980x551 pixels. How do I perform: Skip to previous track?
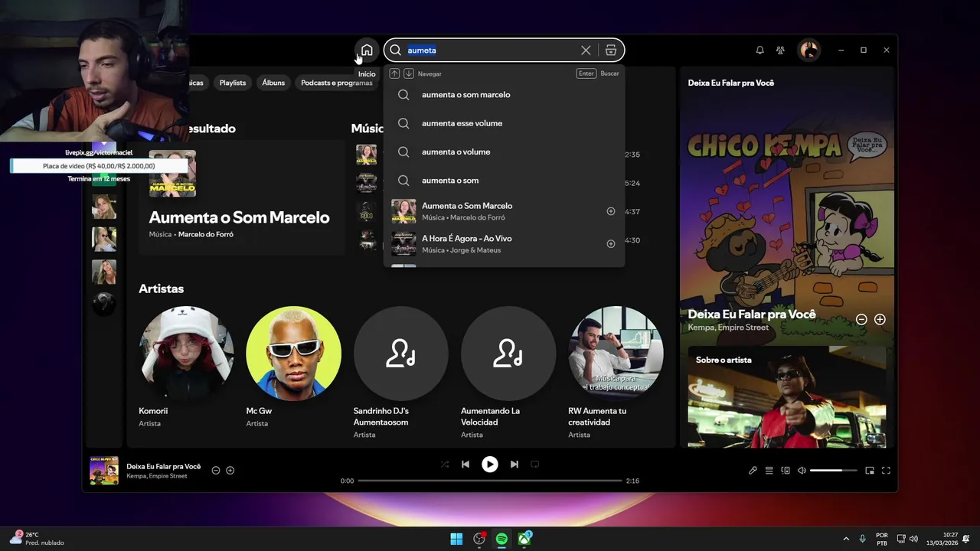pos(465,464)
